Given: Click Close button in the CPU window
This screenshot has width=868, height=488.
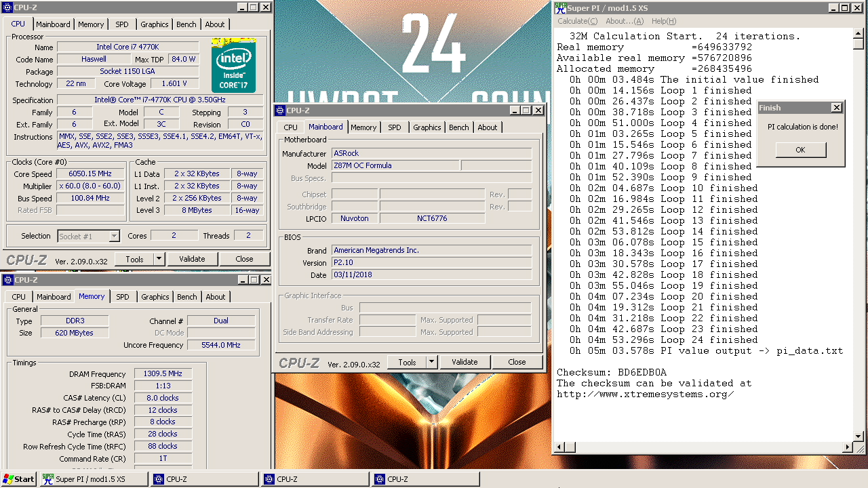Looking at the screenshot, I should (244, 259).
